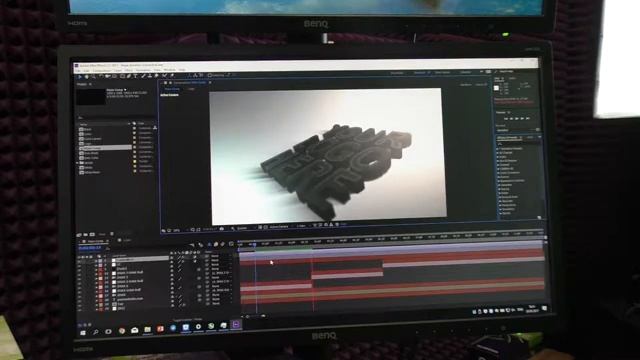The height and width of the screenshot is (360, 640).
Task: Select the Roto Brush tool
Action: click(164, 76)
